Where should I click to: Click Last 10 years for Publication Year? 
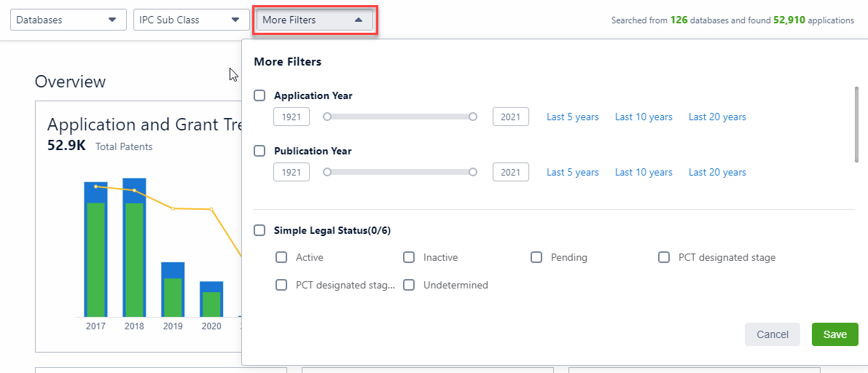pos(644,173)
